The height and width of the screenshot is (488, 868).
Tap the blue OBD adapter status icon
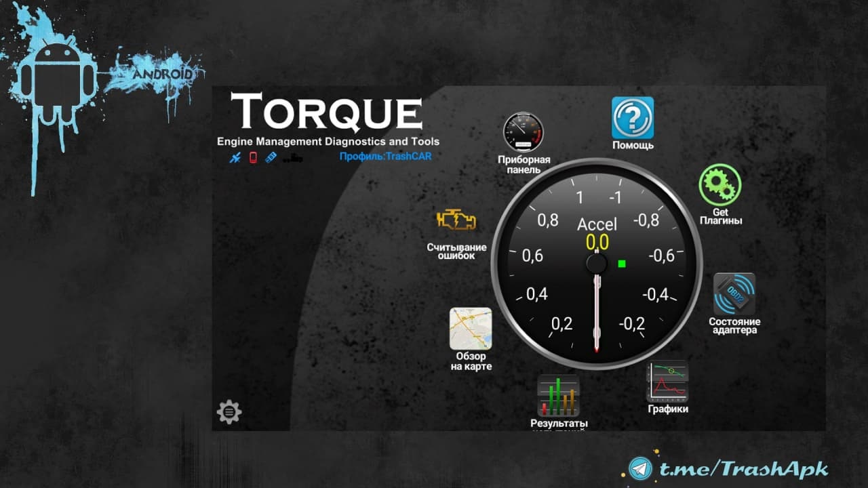[x=270, y=158]
